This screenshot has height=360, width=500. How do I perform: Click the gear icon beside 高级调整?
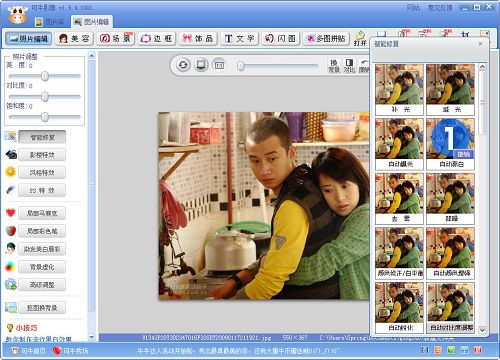11,284
